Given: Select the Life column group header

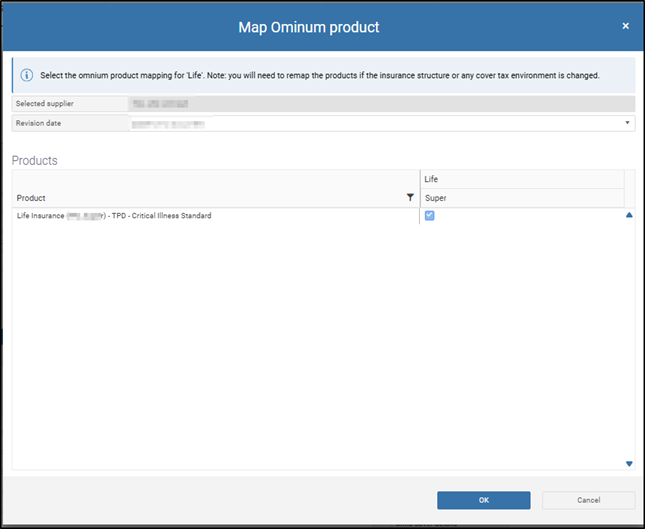Looking at the screenshot, I should (520, 179).
